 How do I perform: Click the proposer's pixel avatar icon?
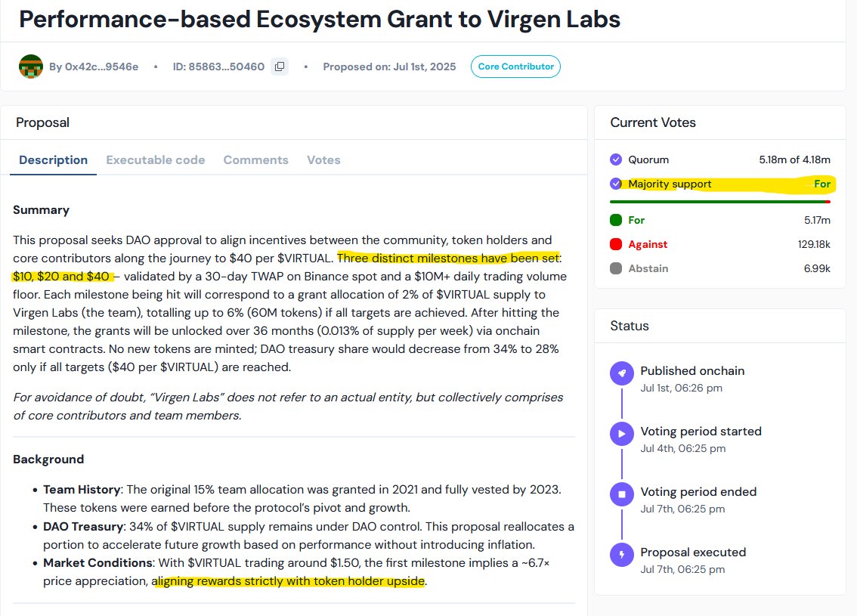30,67
